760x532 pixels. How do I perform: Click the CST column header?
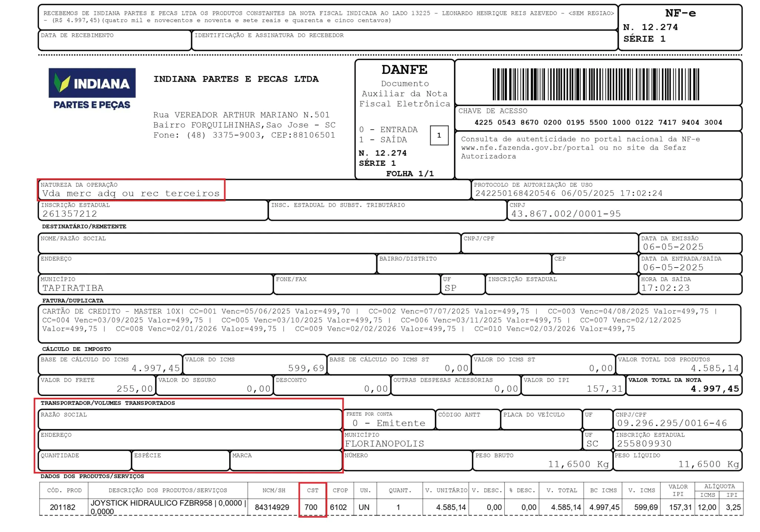(x=312, y=490)
